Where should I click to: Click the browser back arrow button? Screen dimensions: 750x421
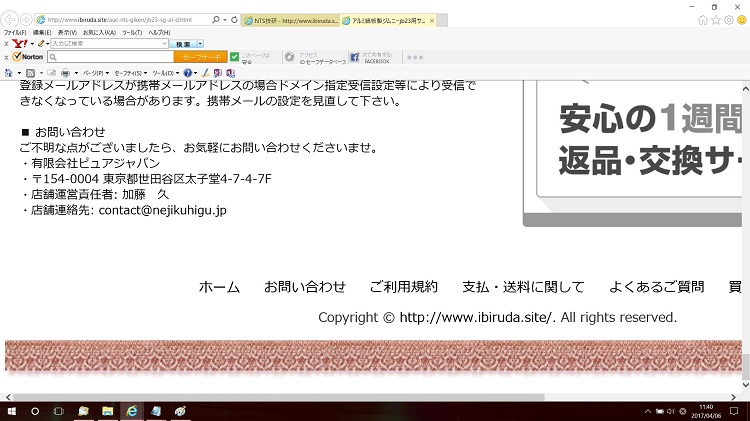(x=12, y=19)
